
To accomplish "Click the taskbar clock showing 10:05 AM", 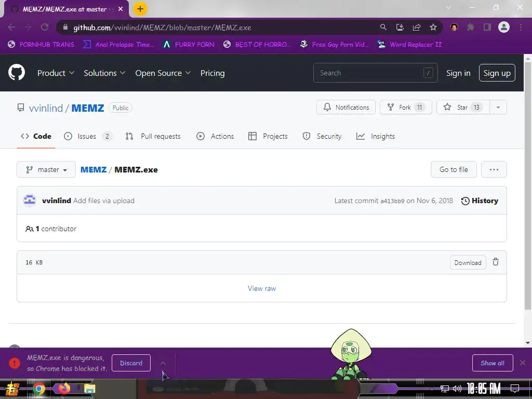I will point(484,389).
